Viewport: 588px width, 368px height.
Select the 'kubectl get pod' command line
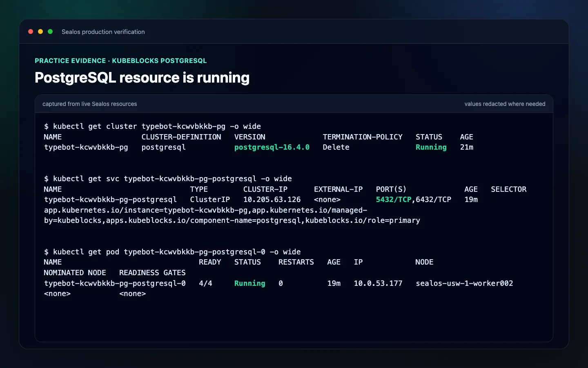coord(172,252)
